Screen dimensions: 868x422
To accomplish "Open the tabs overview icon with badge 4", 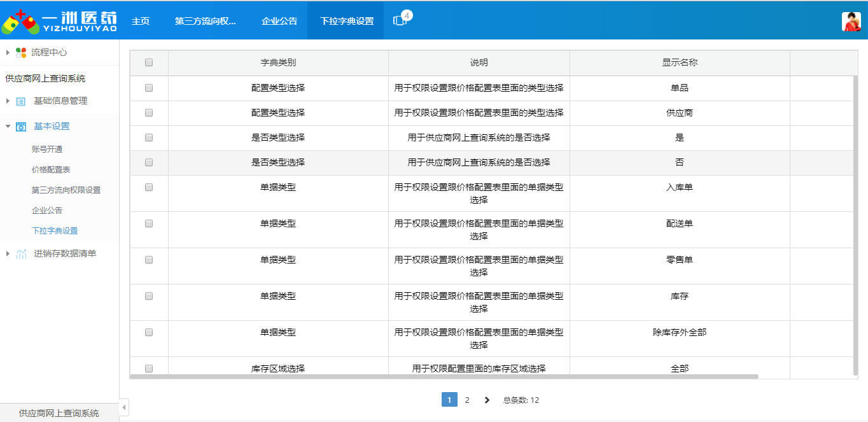I will [x=401, y=20].
